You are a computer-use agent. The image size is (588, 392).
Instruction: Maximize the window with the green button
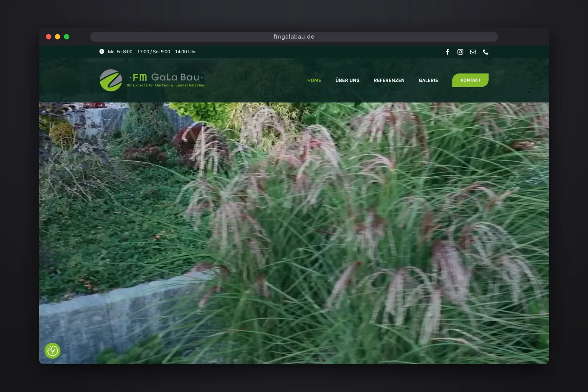click(x=67, y=37)
